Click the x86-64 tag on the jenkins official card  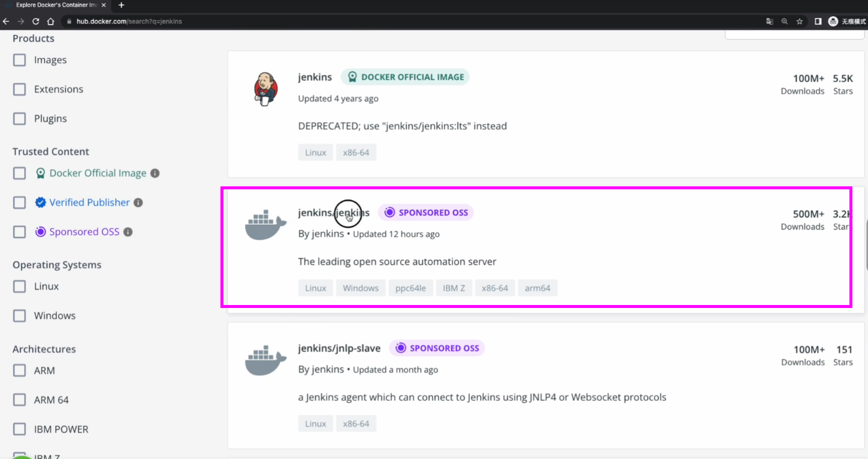(x=356, y=152)
